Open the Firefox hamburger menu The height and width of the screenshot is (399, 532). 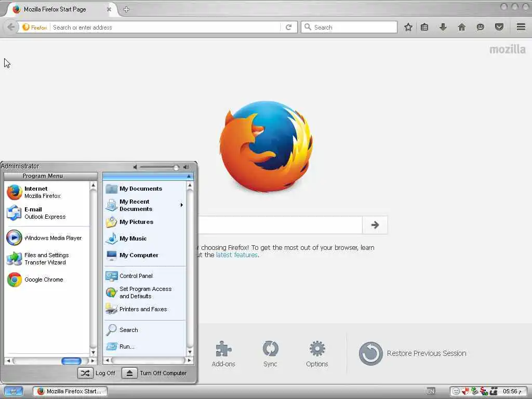click(x=521, y=27)
